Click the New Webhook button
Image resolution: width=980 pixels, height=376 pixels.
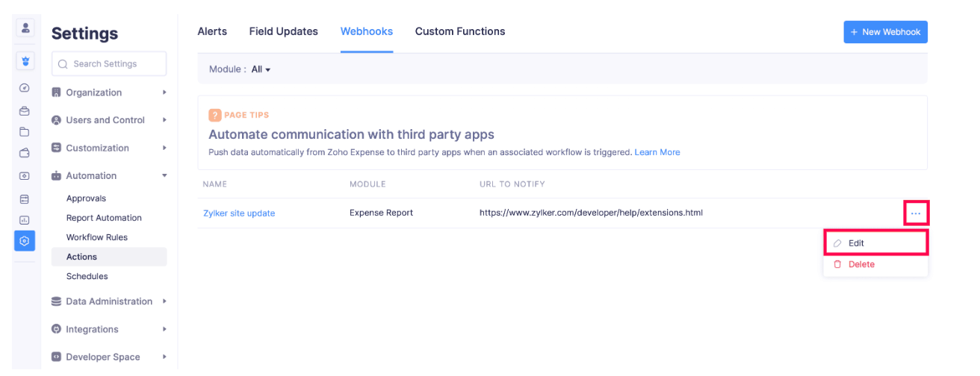pos(885,32)
